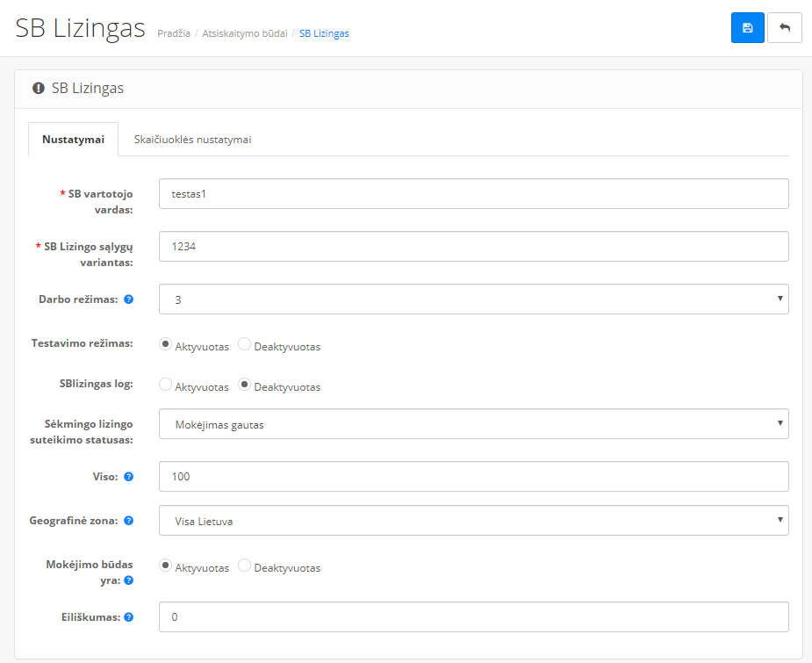812x663 pixels.
Task: Click the help icon beside Geografinė zona
Action: pyautogui.click(x=128, y=520)
